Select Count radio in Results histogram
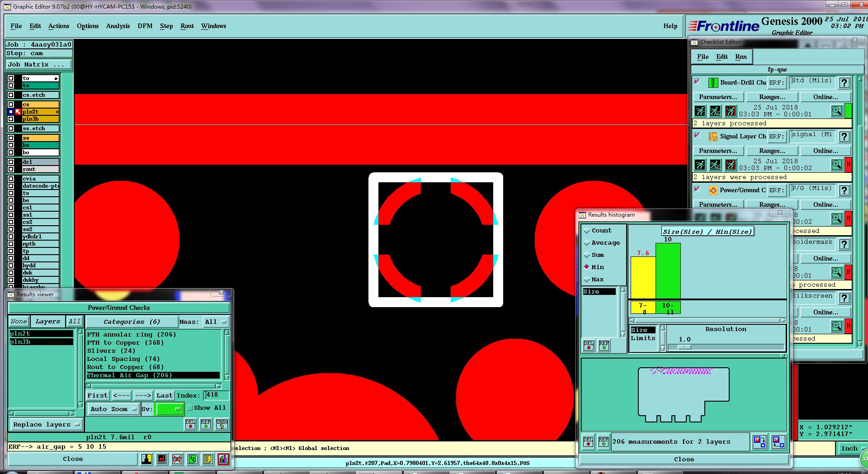 click(587, 231)
